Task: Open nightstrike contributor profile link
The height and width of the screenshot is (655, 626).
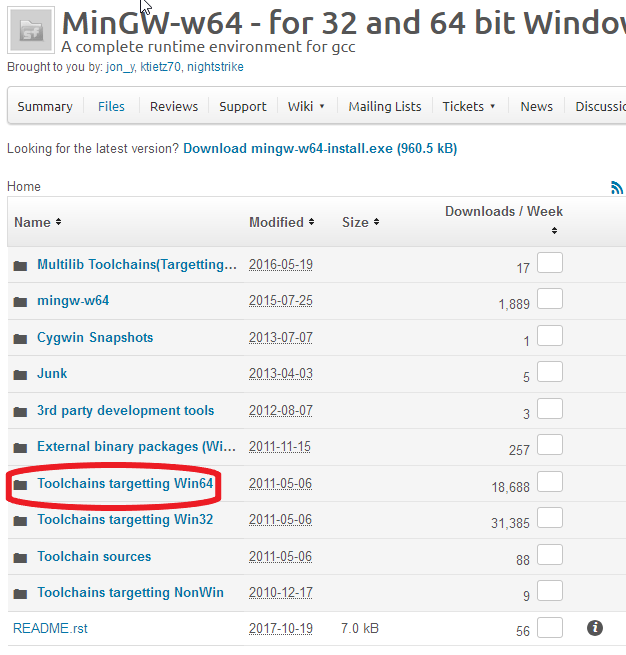Action: [x=215, y=67]
